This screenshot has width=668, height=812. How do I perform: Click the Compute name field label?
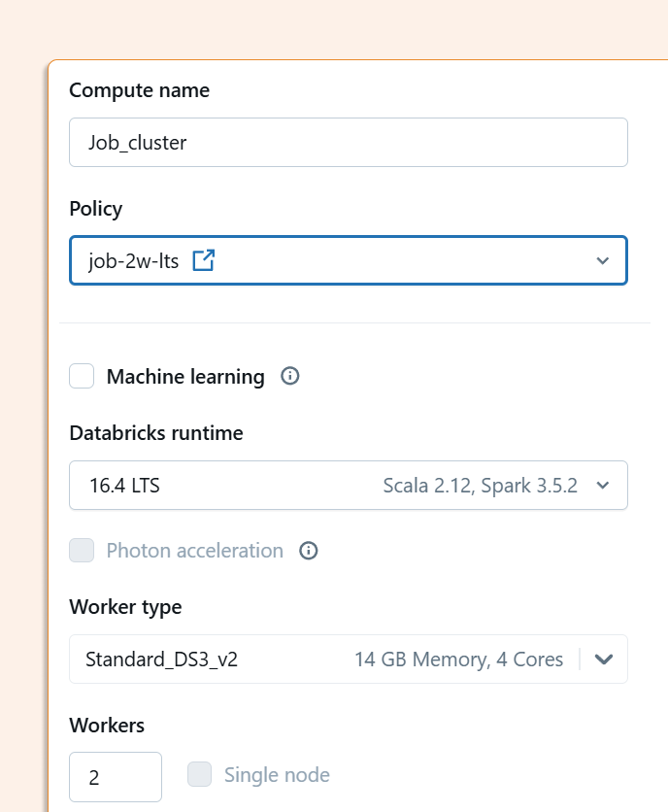click(x=139, y=90)
